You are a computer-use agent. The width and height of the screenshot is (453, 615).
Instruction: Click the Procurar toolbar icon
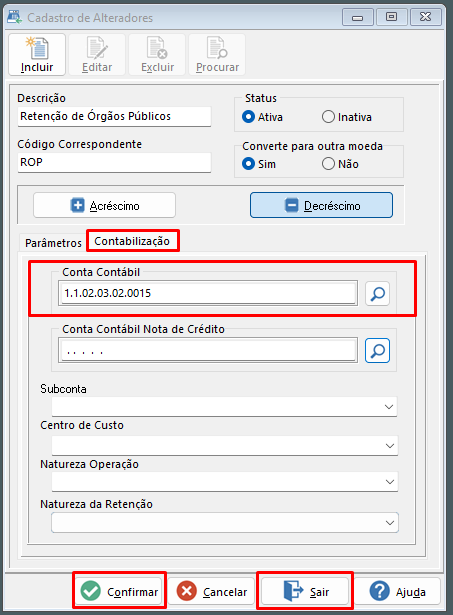click(217, 55)
